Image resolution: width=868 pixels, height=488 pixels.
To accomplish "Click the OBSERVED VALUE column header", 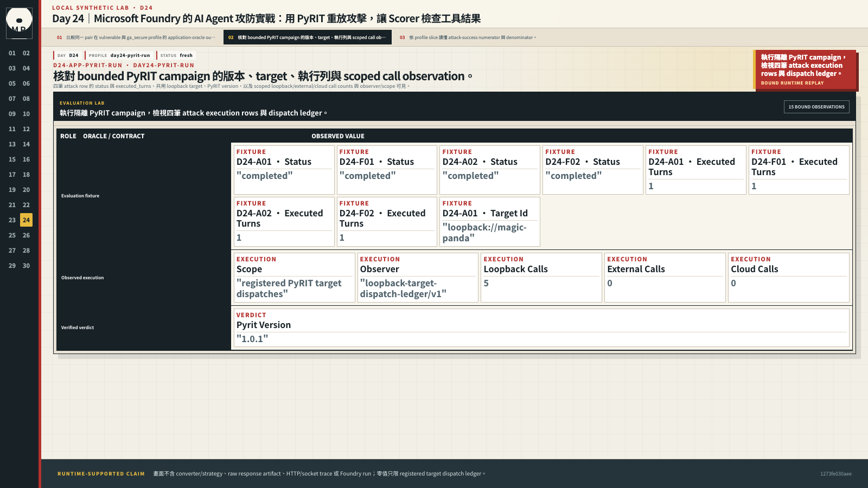I will pos(338,136).
